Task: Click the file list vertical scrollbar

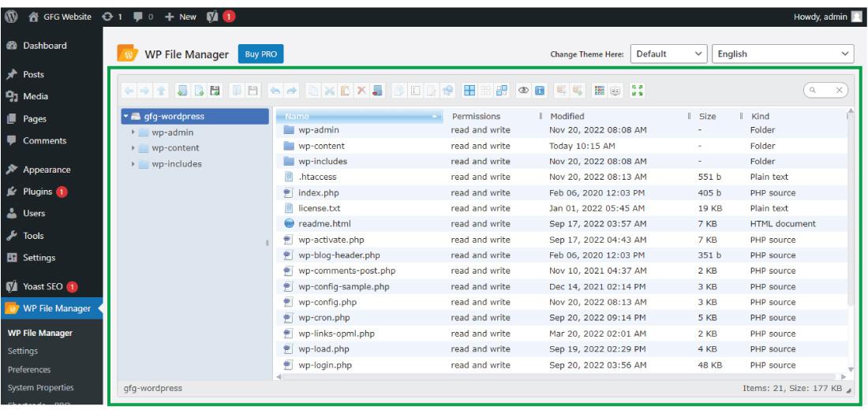Action: 851,211
